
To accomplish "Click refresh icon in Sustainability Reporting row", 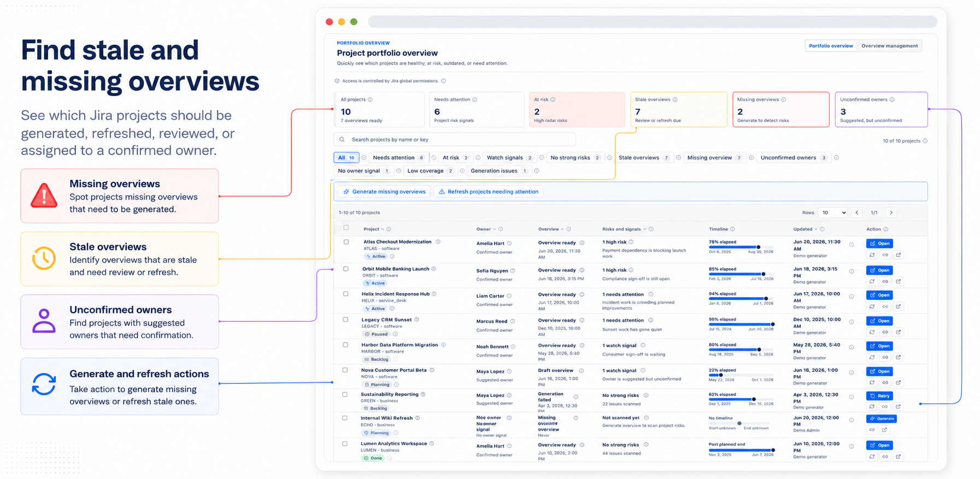I will coord(872,407).
